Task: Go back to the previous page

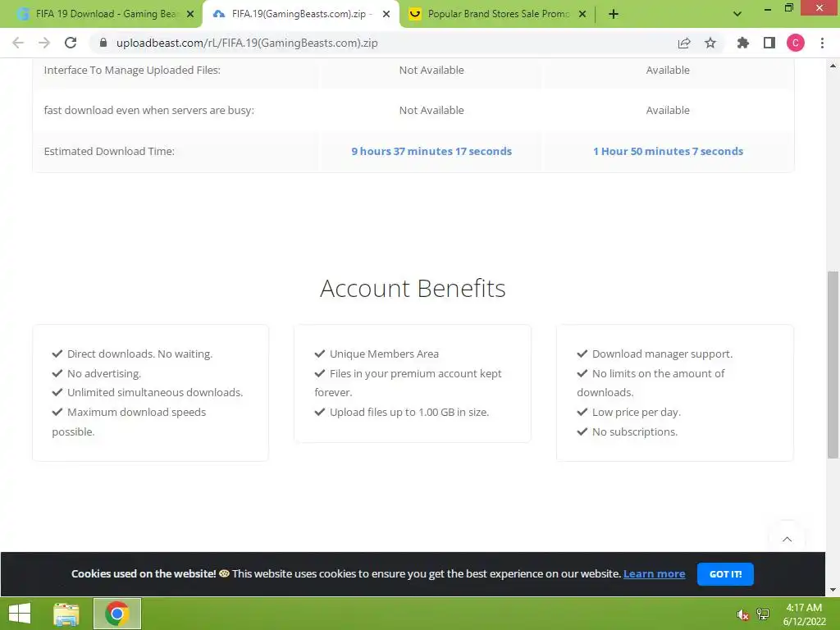Action: coord(18,43)
